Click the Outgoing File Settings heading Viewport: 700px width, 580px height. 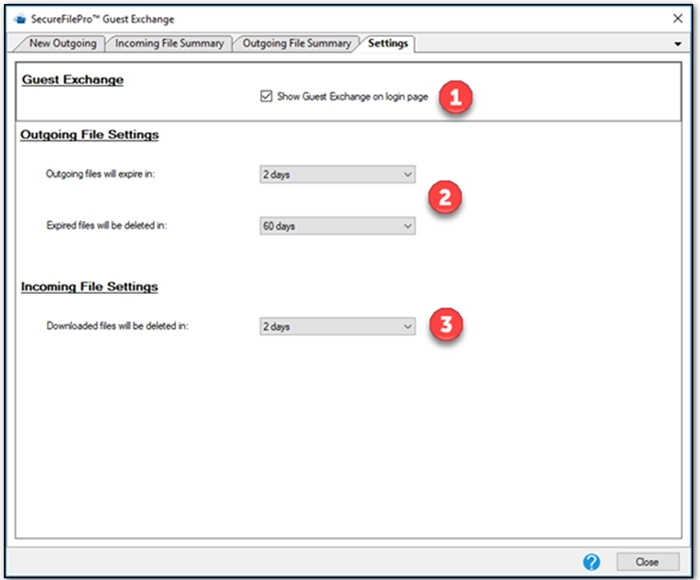pos(89,134)
